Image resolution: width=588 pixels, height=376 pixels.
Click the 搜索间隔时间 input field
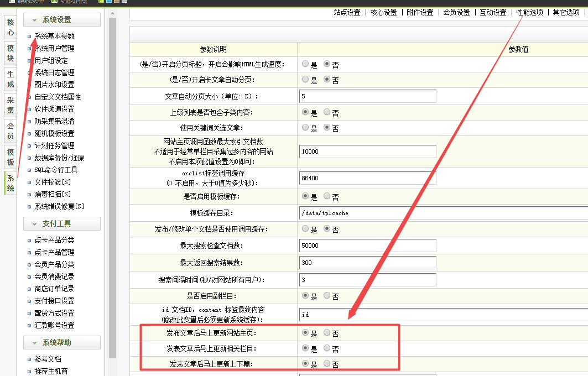point(368,280)
